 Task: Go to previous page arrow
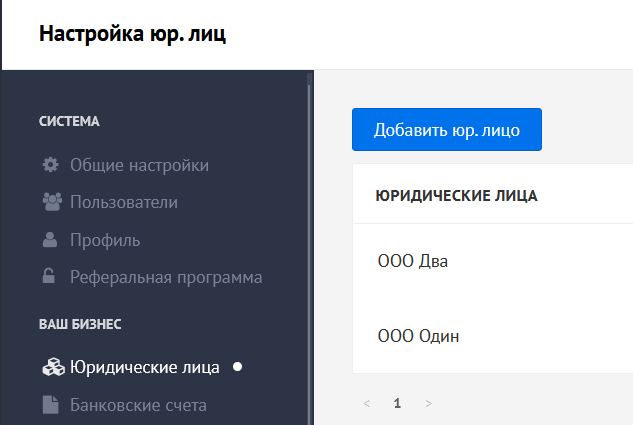(x=367, y=403)
